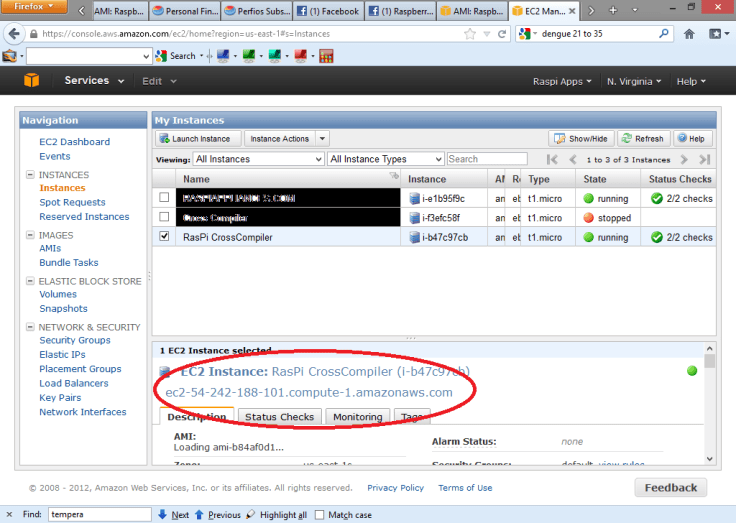Open the Security Groups navigation link
Viewport: 736px width, 523px height.
tap(75, 341)
